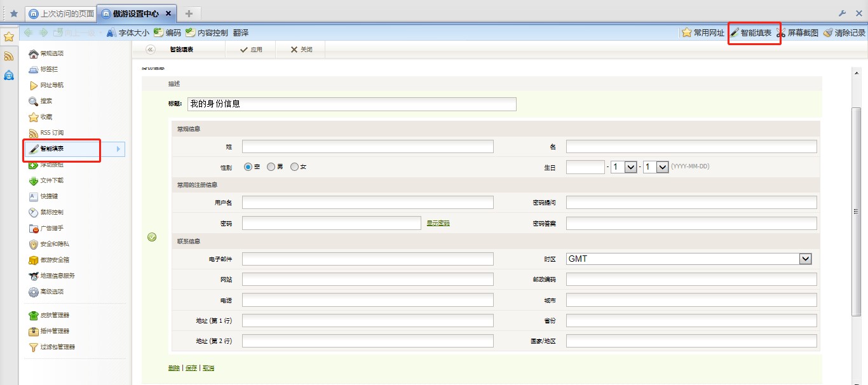Open the RSS feeds sidebar icon
The width and height of the screenshot is (868, 385).
(9, 56)
